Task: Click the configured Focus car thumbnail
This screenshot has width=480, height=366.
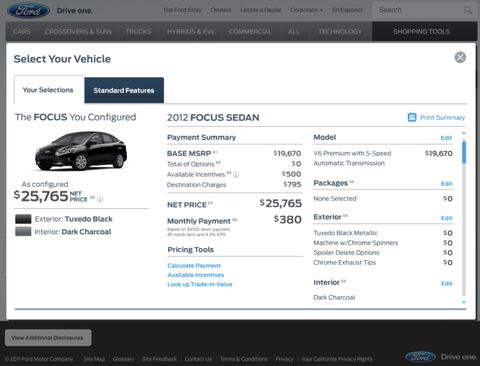Action: 81,151
